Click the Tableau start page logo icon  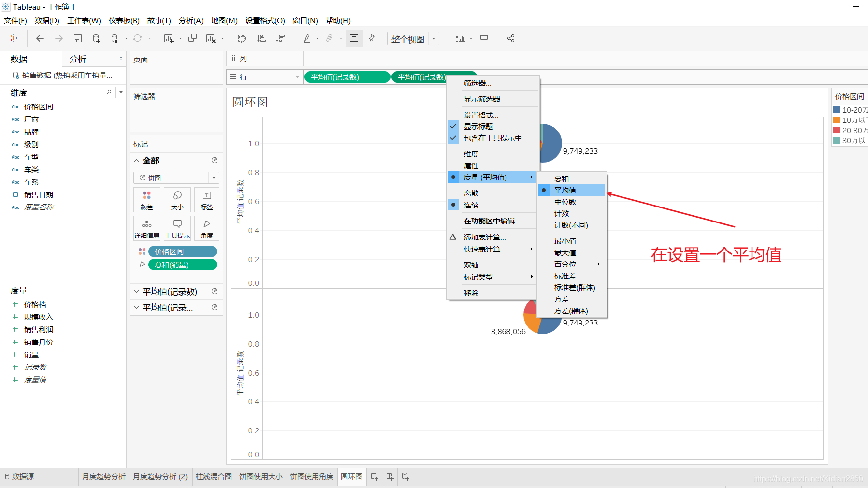click(x=14, y=38)
